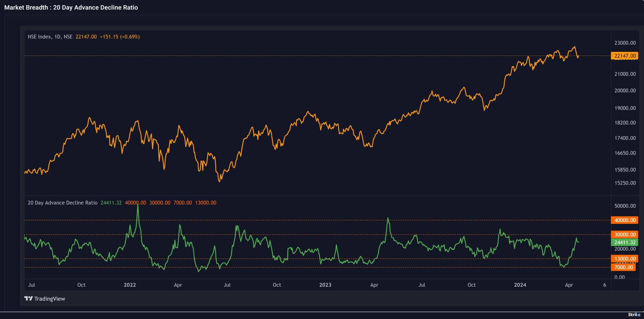The image size is (644, 319).
Task: Select the 40000.00 level tag on axis
Action: [624, 220]
